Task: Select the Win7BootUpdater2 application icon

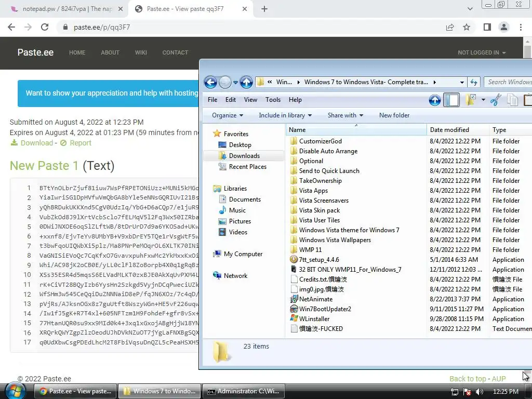Action: [x=294, y=309]
